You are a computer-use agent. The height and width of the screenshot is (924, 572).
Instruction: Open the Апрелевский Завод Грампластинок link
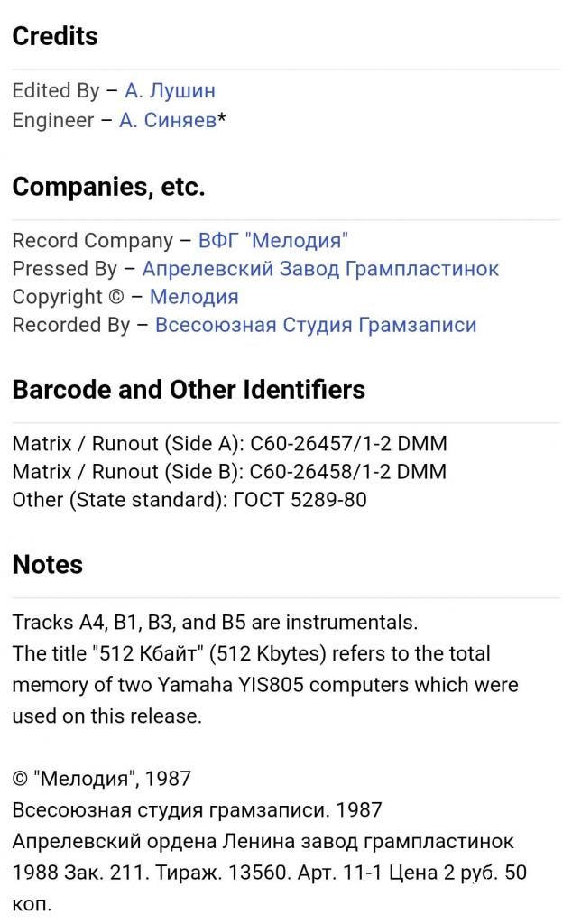[320, 269]
